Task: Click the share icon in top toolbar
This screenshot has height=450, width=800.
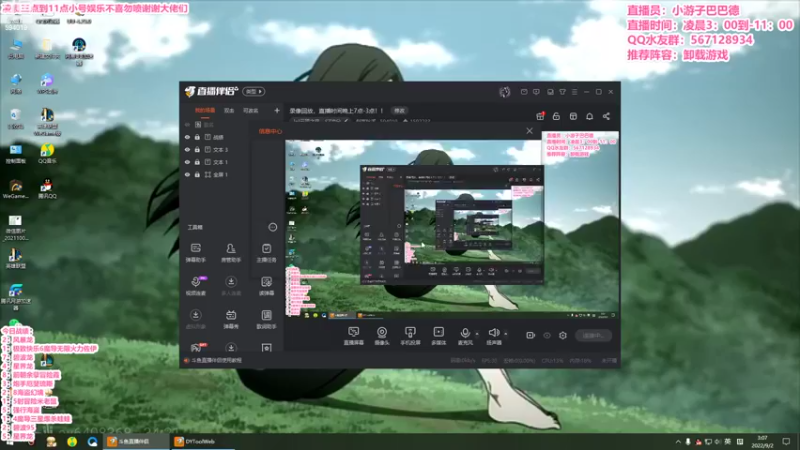Action: click(606, 116)
